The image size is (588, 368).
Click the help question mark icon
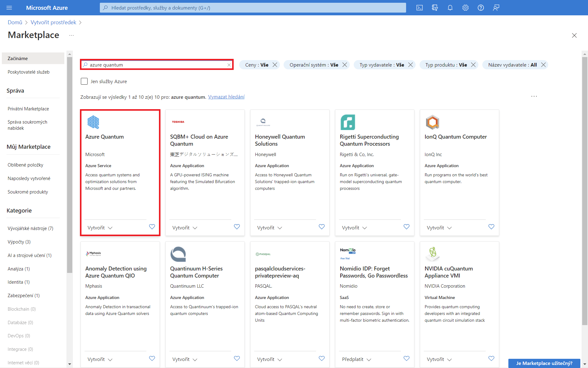481,8
